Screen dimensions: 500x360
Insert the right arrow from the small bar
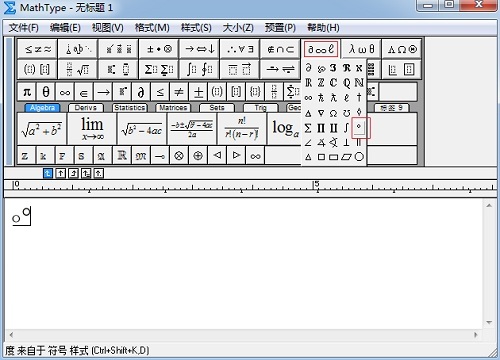103,91
